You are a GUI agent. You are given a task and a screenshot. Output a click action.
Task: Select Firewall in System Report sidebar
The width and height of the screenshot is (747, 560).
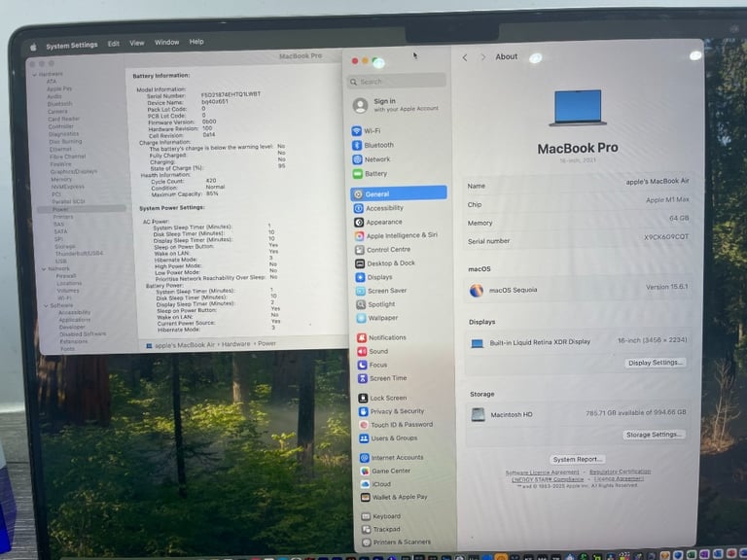66,276
